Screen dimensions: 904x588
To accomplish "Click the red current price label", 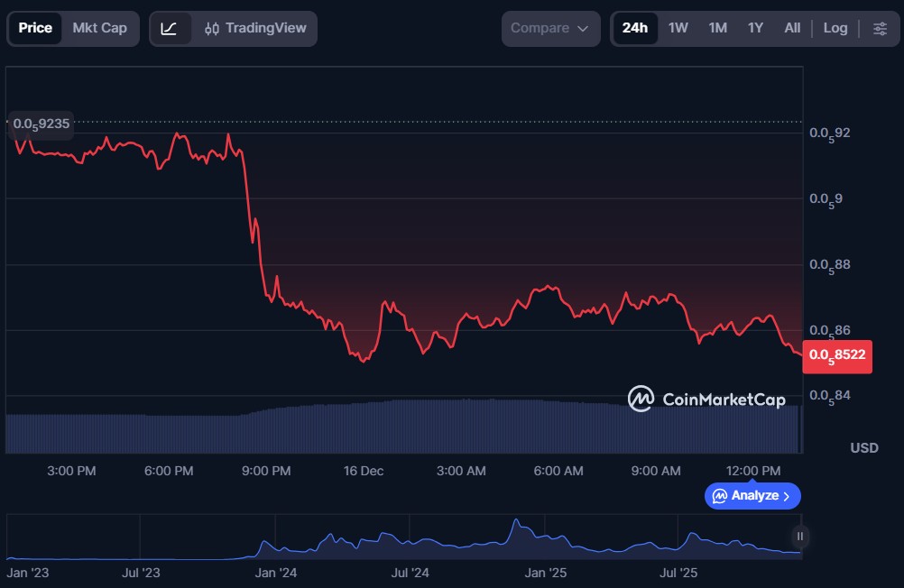I will pos(838,355).
